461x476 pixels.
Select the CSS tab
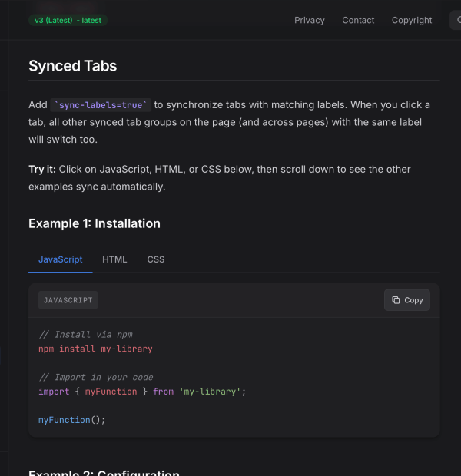click(156, 259)
